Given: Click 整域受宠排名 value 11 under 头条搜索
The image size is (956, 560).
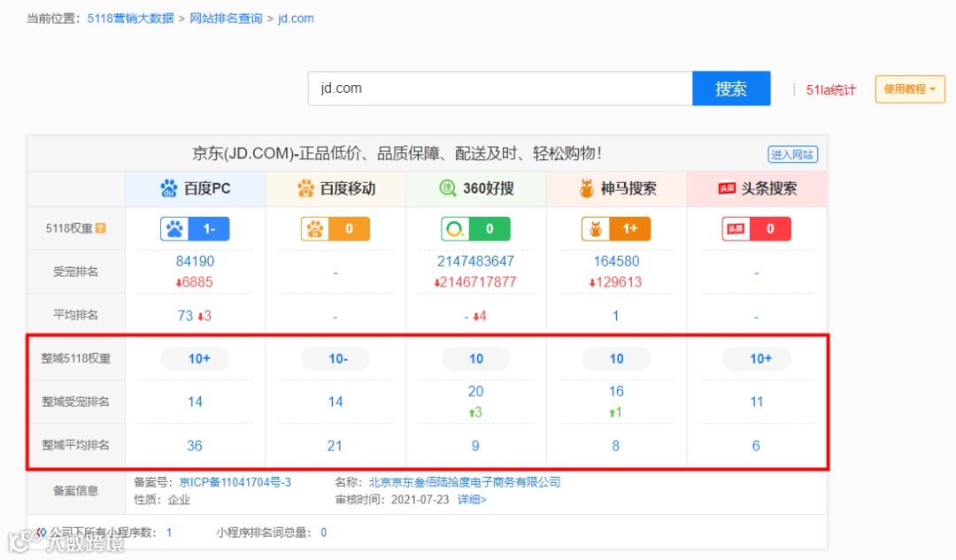Looking at the screenshot, I should pyautogui.click(x=757, y=402).
